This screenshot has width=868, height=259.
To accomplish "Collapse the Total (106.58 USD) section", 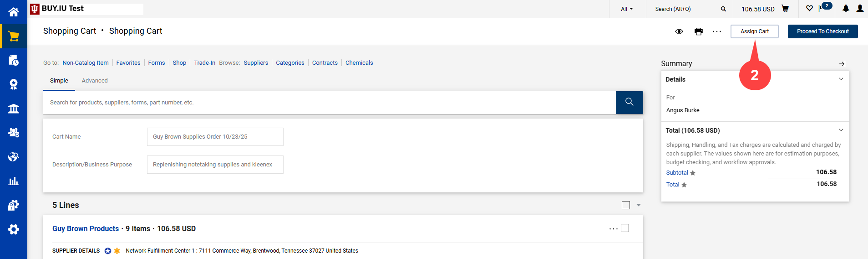I will pos(841,130).
